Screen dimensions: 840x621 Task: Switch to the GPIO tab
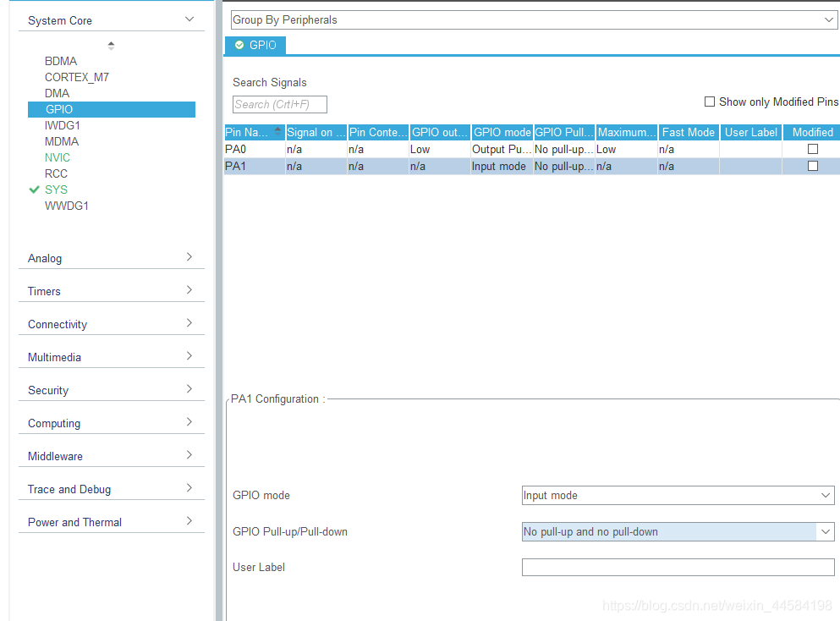[x=255, y=45]
